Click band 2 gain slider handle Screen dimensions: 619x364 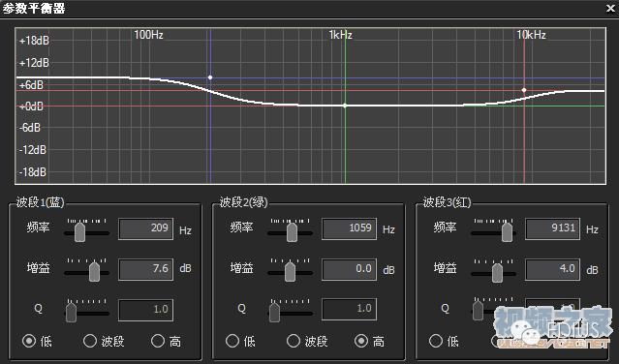291,272
